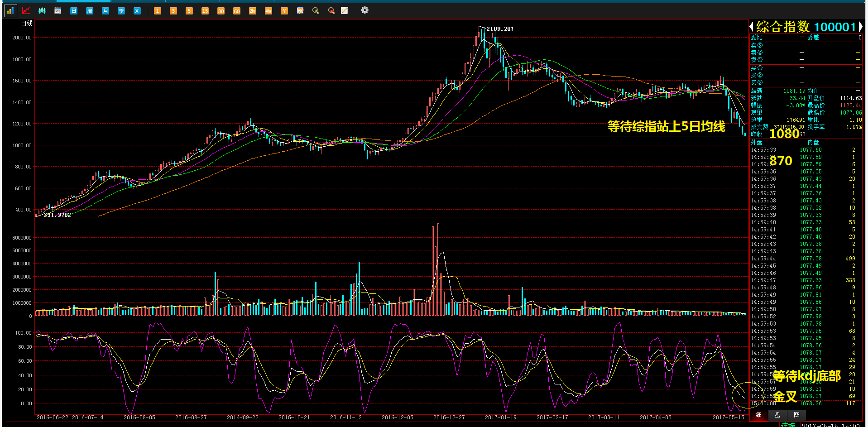Switch to the 盘 tab
This screenshot has width=868, height=427.
coord(778,415)
